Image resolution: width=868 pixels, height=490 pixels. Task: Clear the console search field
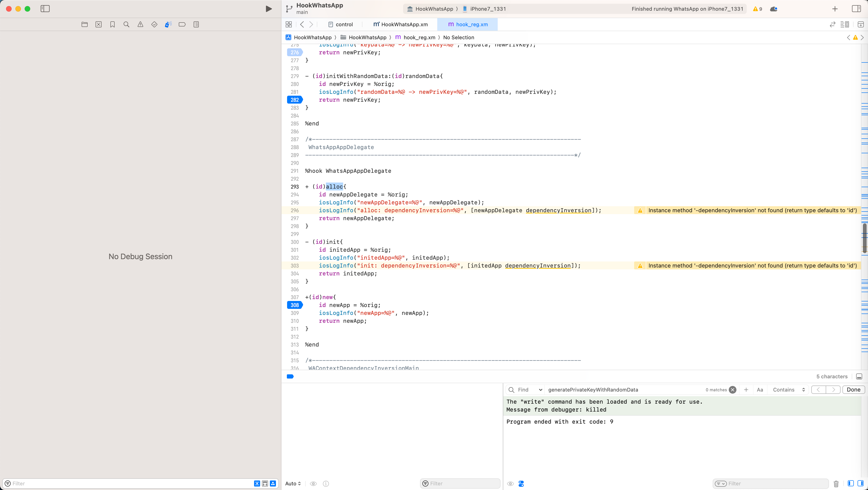[732, 390]
